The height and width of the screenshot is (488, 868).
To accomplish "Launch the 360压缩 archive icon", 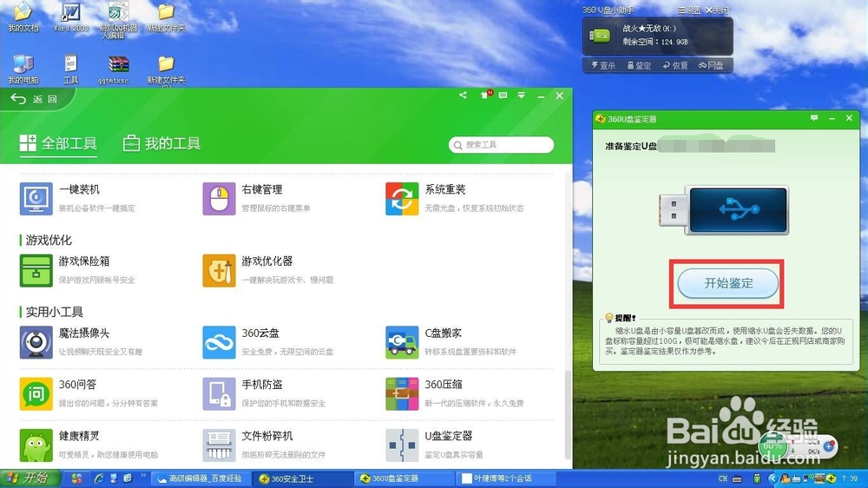I will pos(402,394).
